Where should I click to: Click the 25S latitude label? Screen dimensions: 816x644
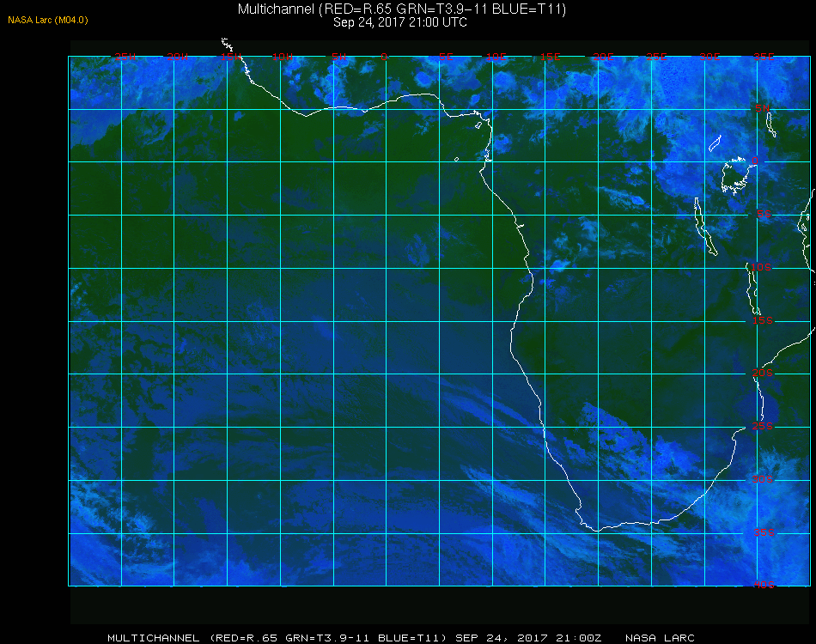[763, 426]
